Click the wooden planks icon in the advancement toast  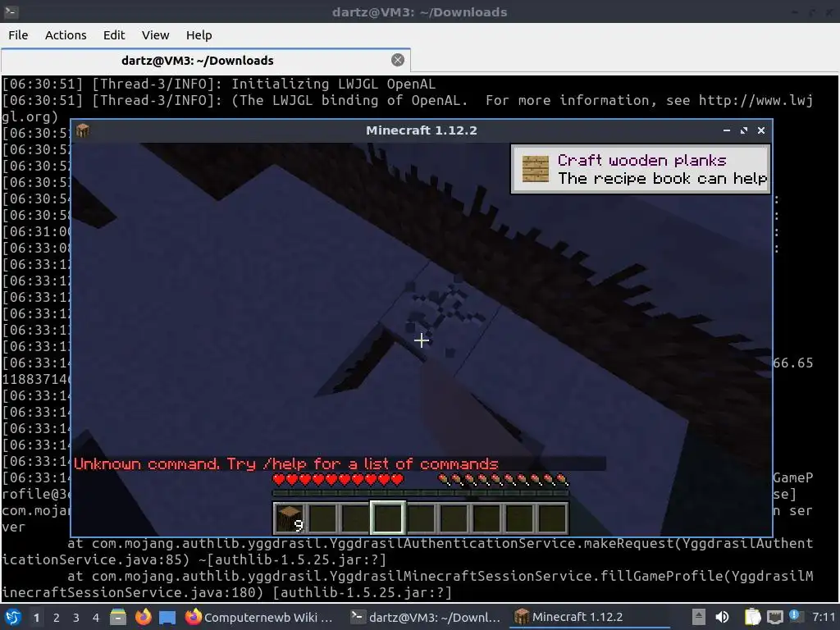(535, 169)
